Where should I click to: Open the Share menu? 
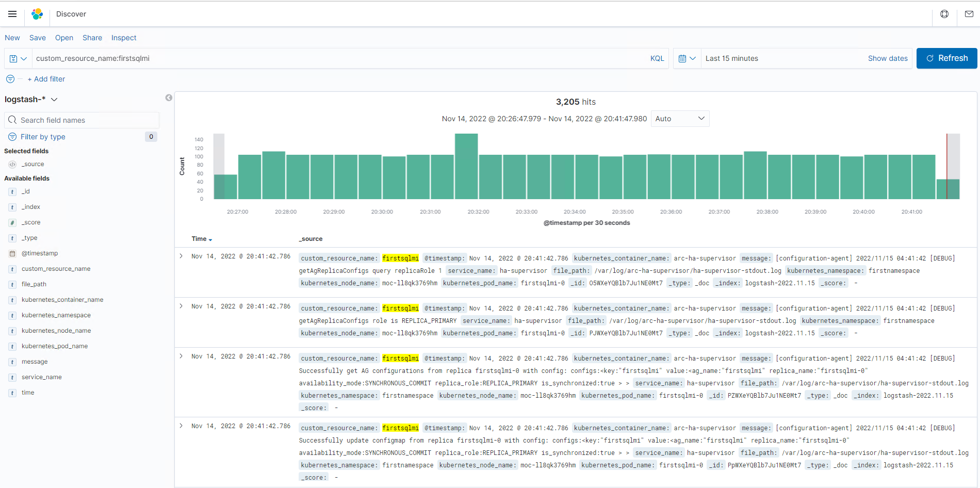coord(92,38)
